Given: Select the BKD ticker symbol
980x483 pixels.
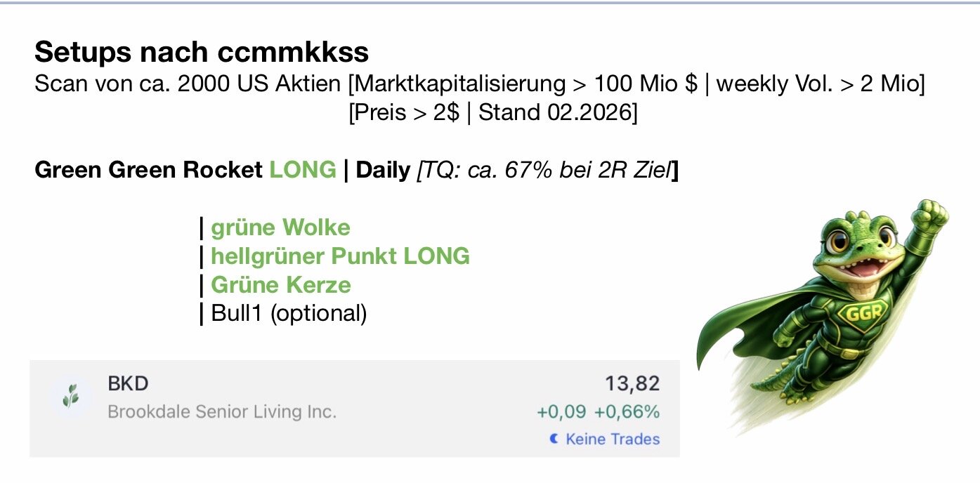Looking at the screenshot, I should (x=128, y=384).
